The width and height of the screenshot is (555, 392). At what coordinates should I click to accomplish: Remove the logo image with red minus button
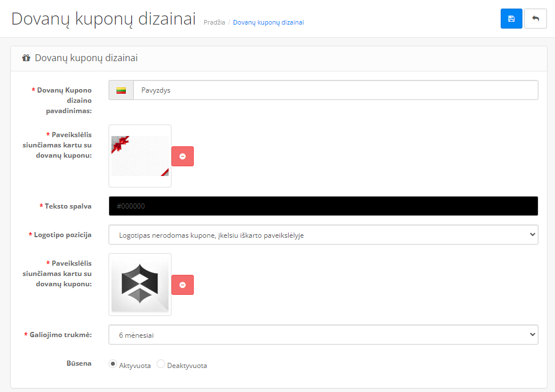(x=183, y=285)
